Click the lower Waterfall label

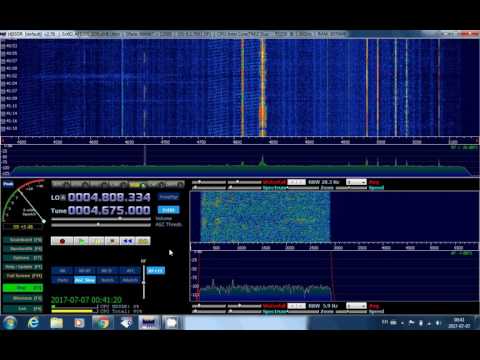(x=274, y=306)
